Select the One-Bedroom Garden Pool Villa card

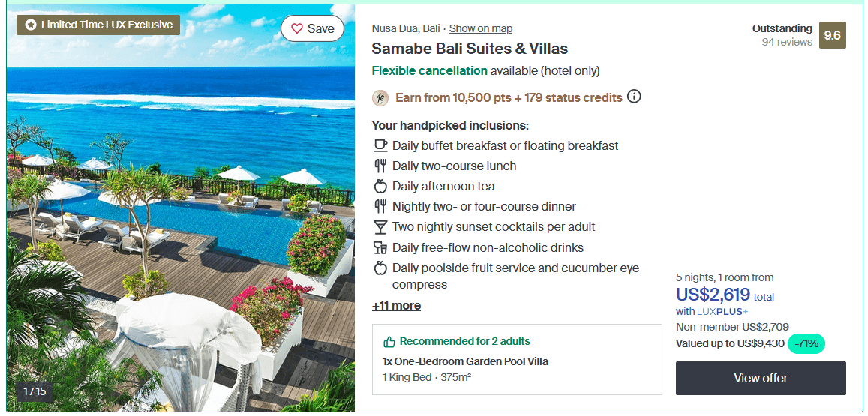(517, 359)
